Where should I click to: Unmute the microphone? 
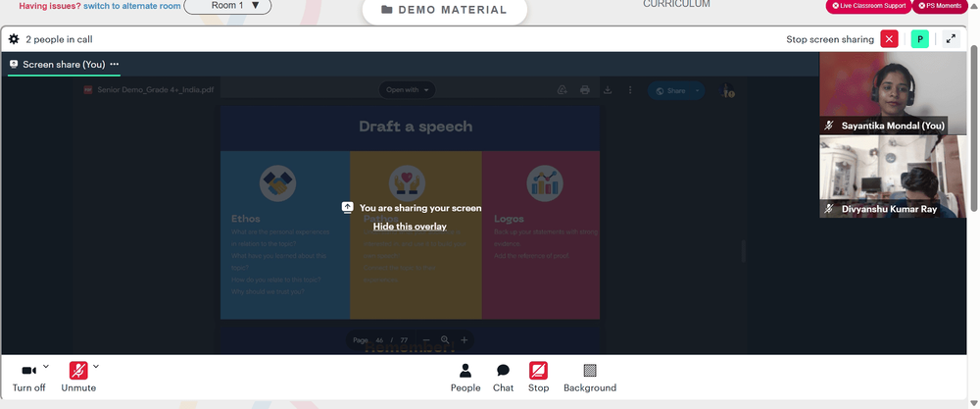coord(78,378)
